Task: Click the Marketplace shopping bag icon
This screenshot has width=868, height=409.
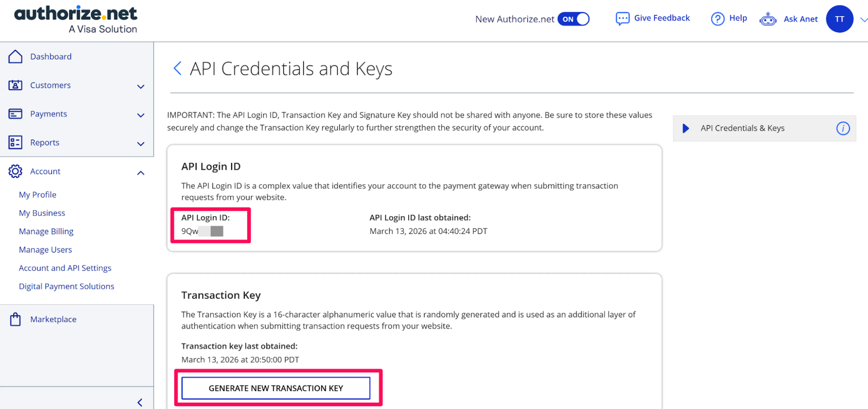Action: point(15,319)
